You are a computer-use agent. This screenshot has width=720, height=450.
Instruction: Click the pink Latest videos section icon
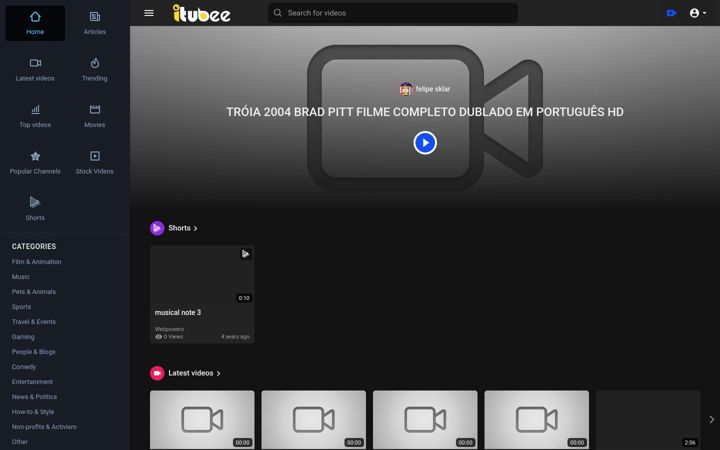click(x=157, y=373)
